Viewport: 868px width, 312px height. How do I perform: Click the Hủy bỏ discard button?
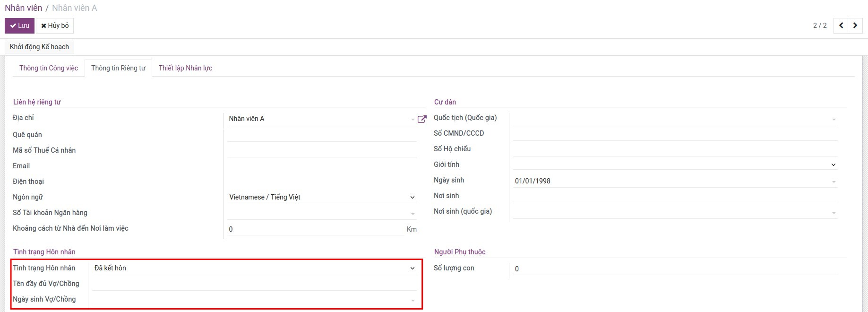55,26
